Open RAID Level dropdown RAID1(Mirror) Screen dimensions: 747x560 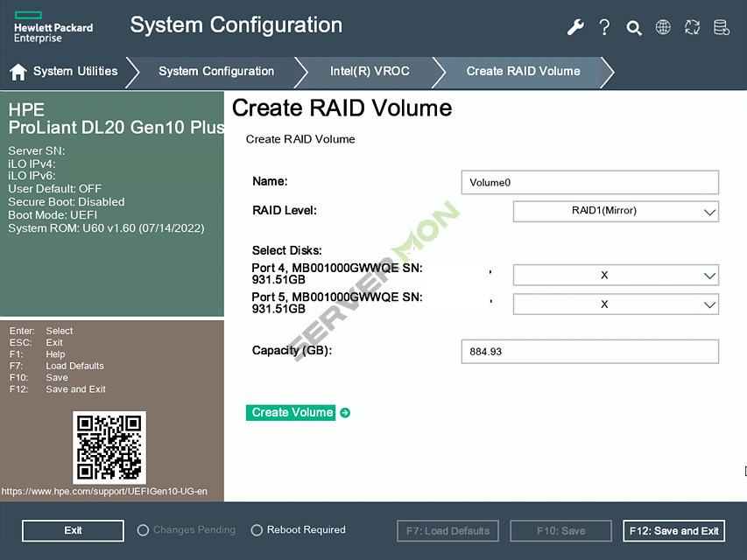(616, 212)
